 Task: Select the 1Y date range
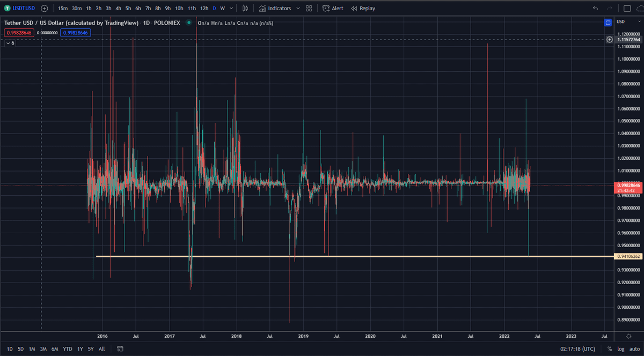point(80,349)
